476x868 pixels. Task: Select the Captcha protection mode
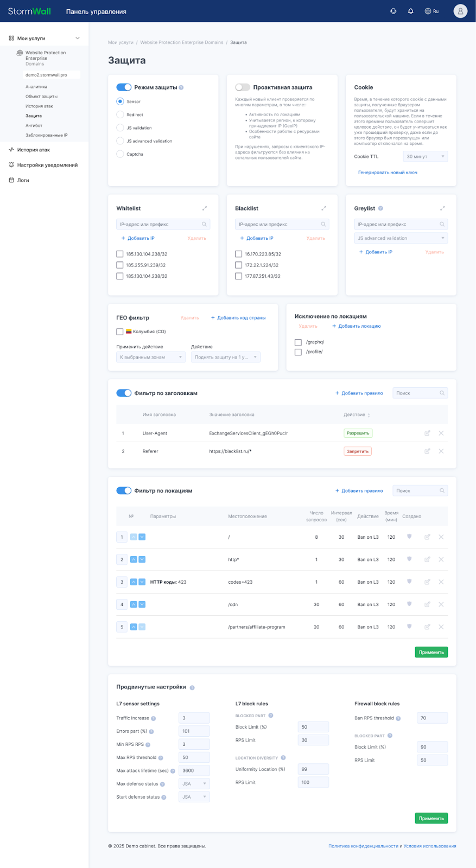[120, 154]
